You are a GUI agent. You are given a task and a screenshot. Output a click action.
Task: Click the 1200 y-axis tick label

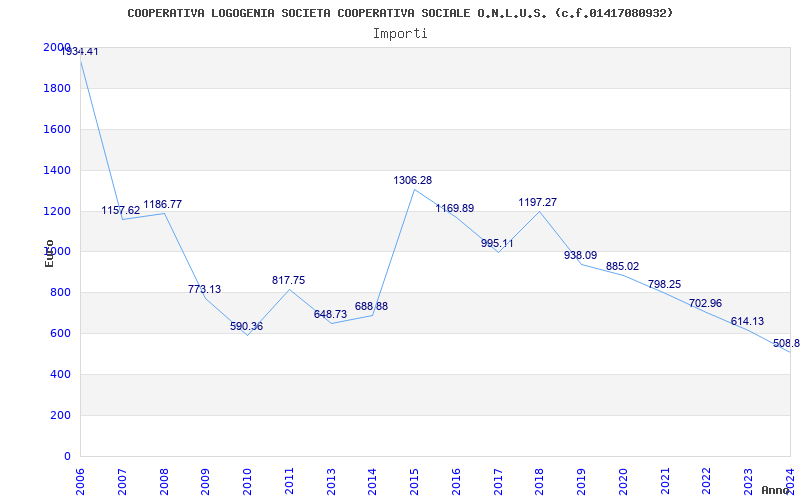point(57,211)
